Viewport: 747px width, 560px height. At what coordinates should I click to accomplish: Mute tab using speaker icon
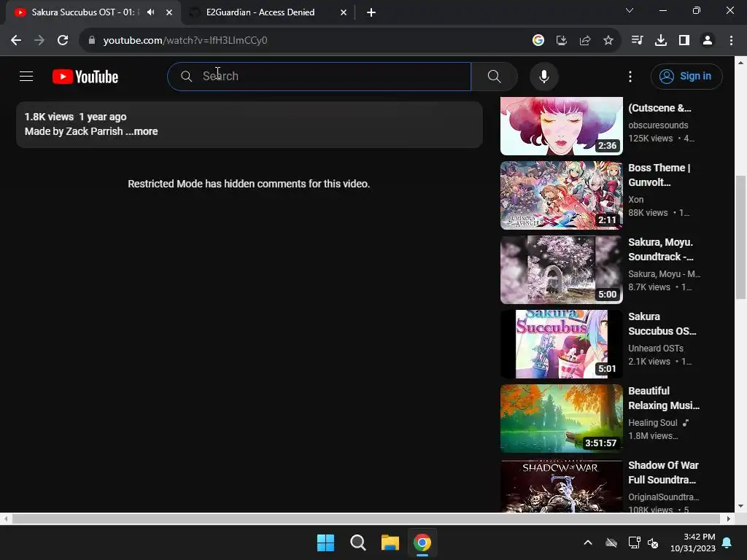(151, 12)
